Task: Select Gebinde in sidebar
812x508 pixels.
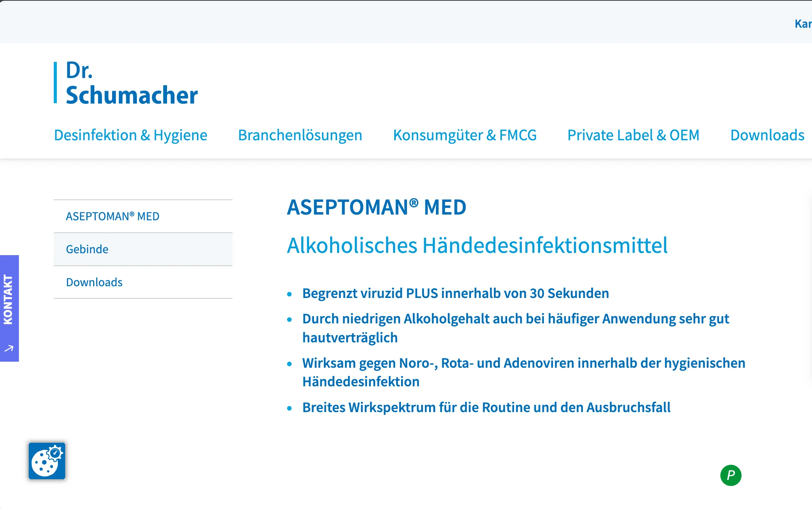Action: tap(143, 249)
